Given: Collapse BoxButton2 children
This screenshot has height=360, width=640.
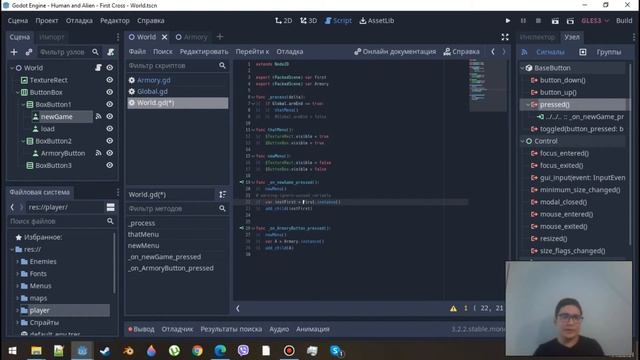Looking at the screenshot, I should click(23, 141).
